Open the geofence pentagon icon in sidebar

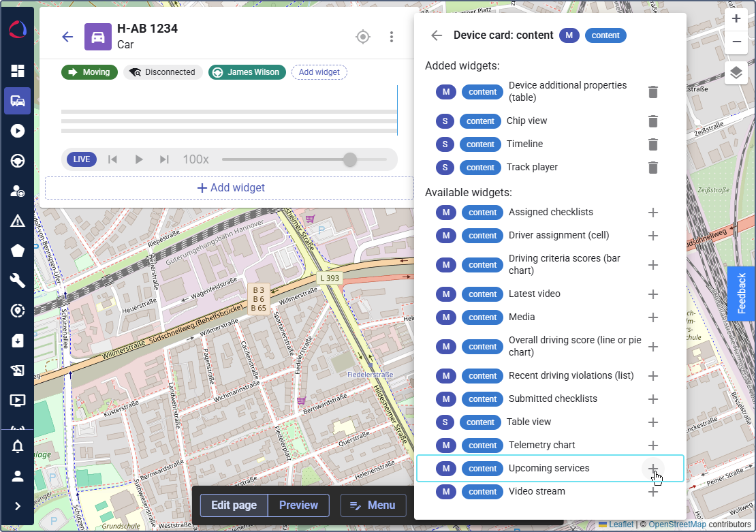tap(17, 251)
